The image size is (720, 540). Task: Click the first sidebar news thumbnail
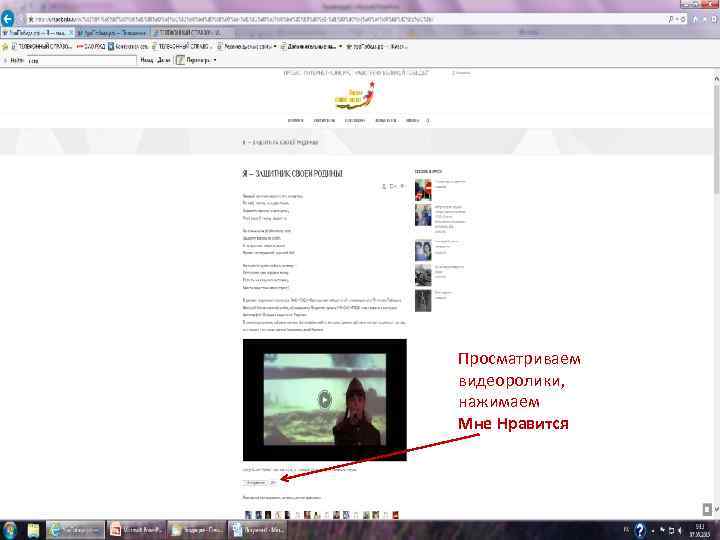point(423,190)
